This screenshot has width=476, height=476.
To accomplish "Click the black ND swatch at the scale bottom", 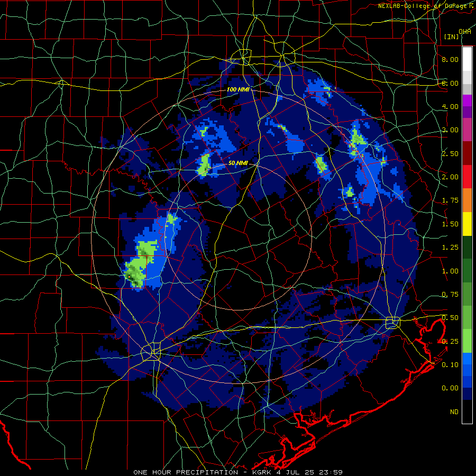I will click(x=467, y=411).
